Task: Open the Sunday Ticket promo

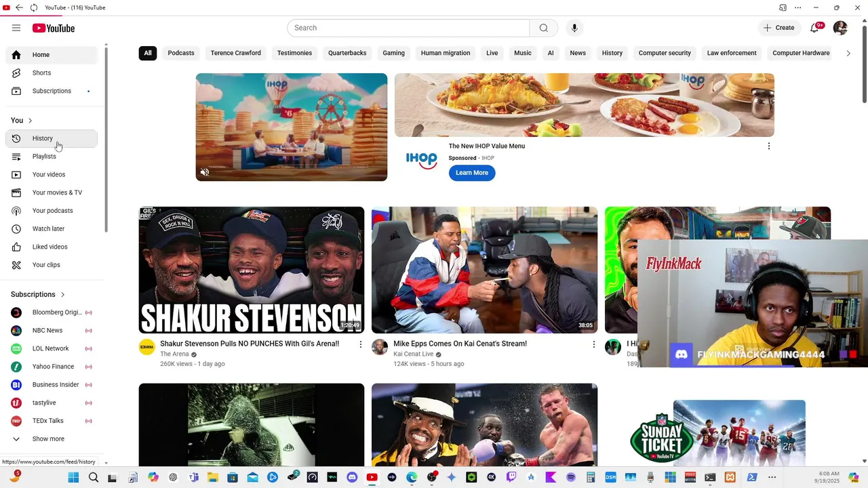Action: [717, 432]
